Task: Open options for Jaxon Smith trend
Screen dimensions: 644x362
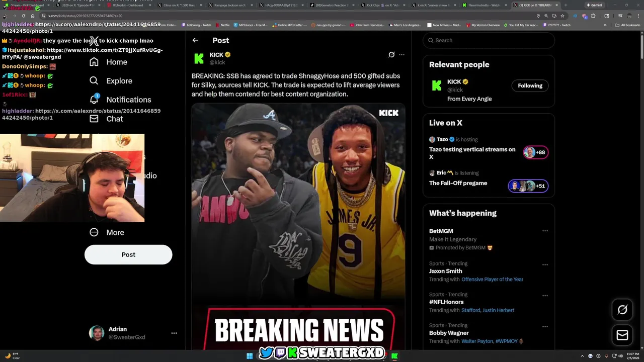Action: coord(545,264)
